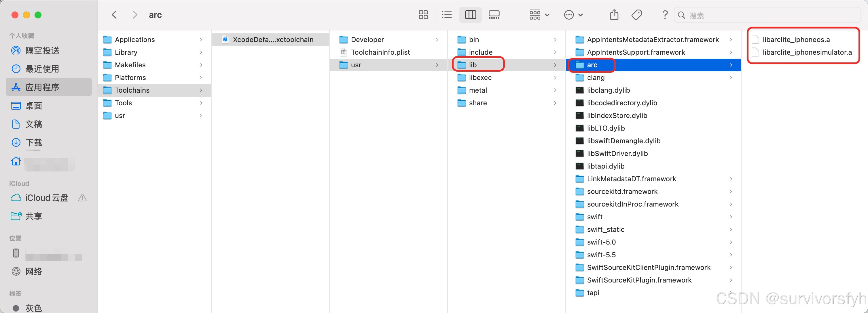Select ToolchainInfo.plist file
The height and width of the screenshot is (313, 868).
[x=380, y=53]
